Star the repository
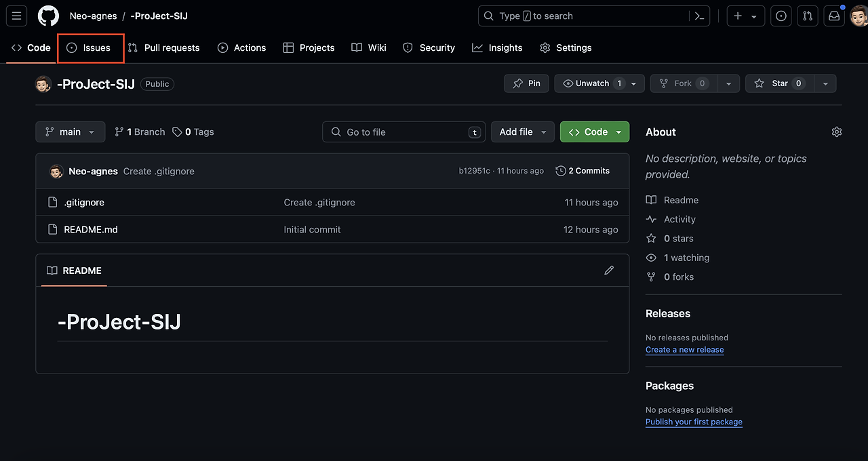The width and height of the screenshot is (868, 461). tap(780, 83)
